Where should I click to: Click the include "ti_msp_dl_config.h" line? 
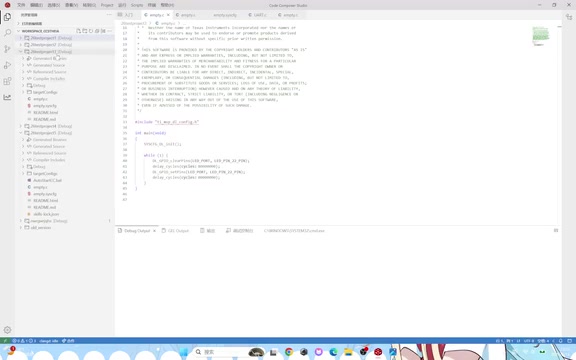(167, 122)
